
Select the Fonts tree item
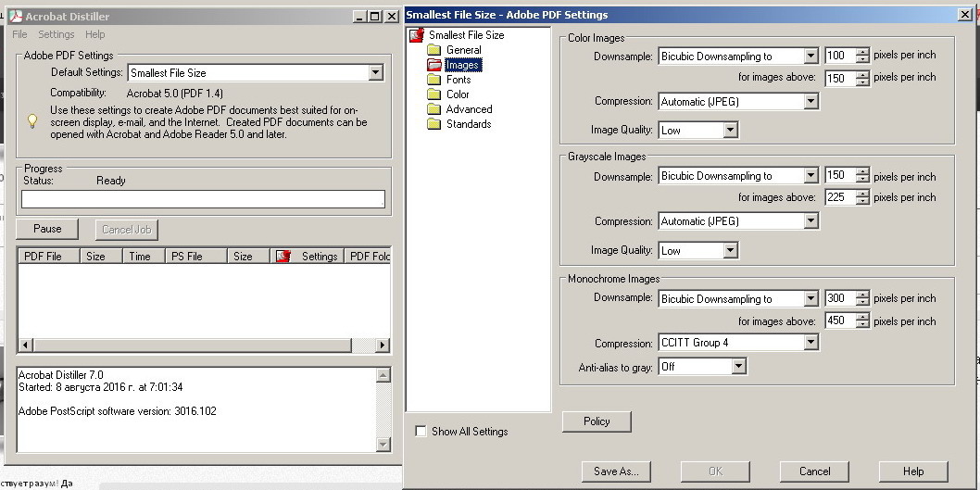tap(459, 80)
